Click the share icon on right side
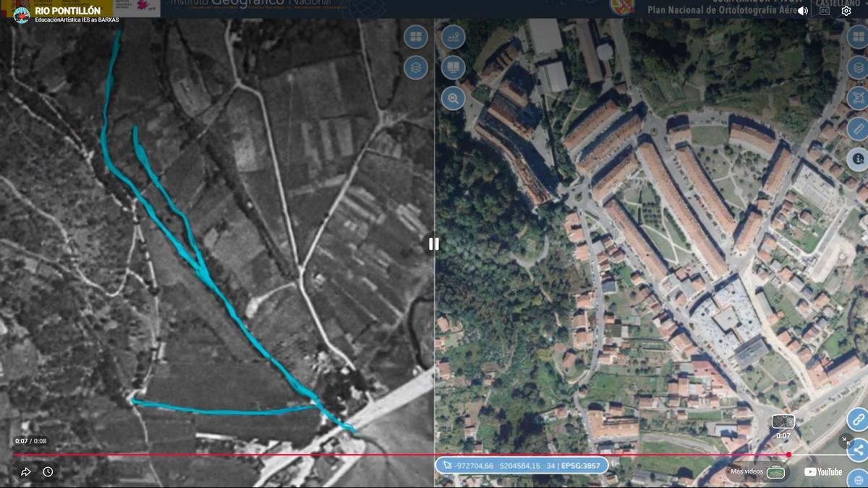Viewport: 868px width, 488px height. (858, 450)
